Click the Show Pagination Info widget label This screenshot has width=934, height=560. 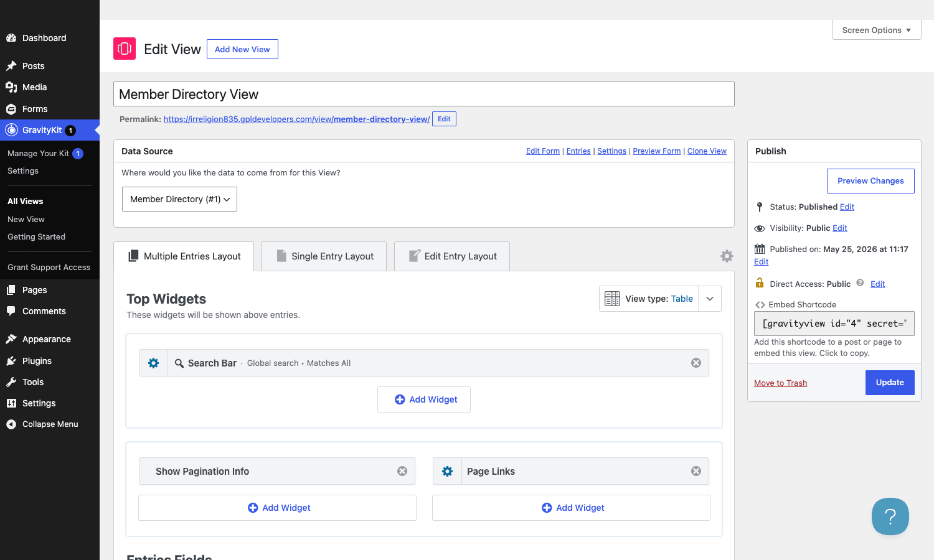(202, 471)
